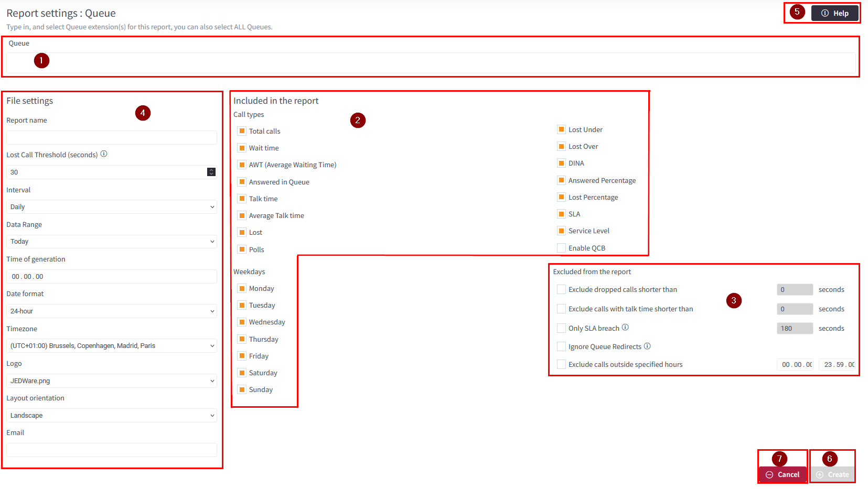Image resolution: width=868 pixels, height=489 pixels.
Task: Cancel the report settings
Action: coord(783,474)
